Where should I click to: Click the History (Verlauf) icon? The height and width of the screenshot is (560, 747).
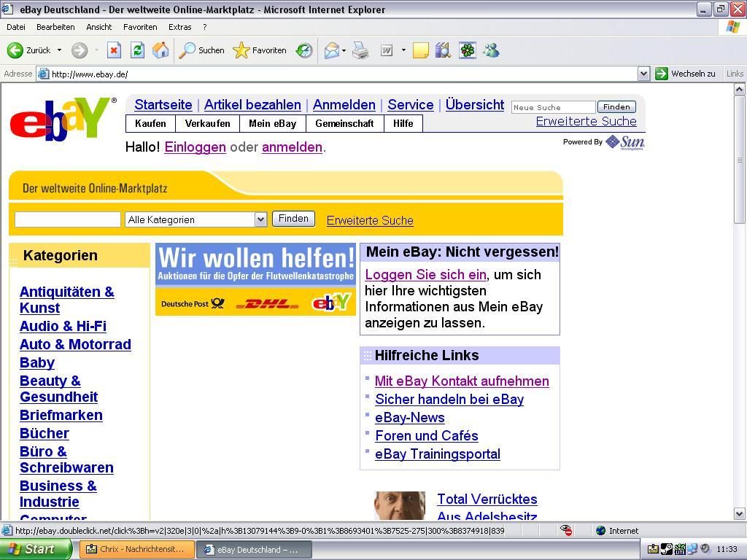[304, 50]
